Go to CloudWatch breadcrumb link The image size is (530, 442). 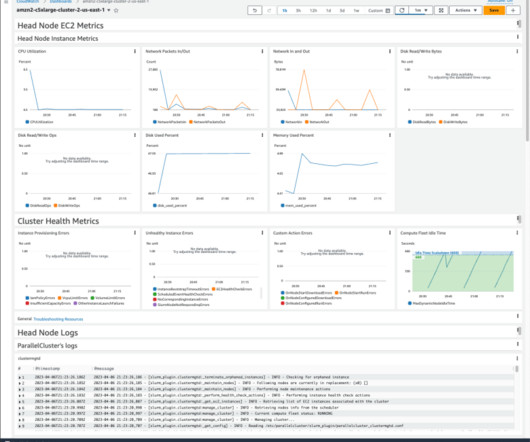pyautogui.click(x=28, y=1)
